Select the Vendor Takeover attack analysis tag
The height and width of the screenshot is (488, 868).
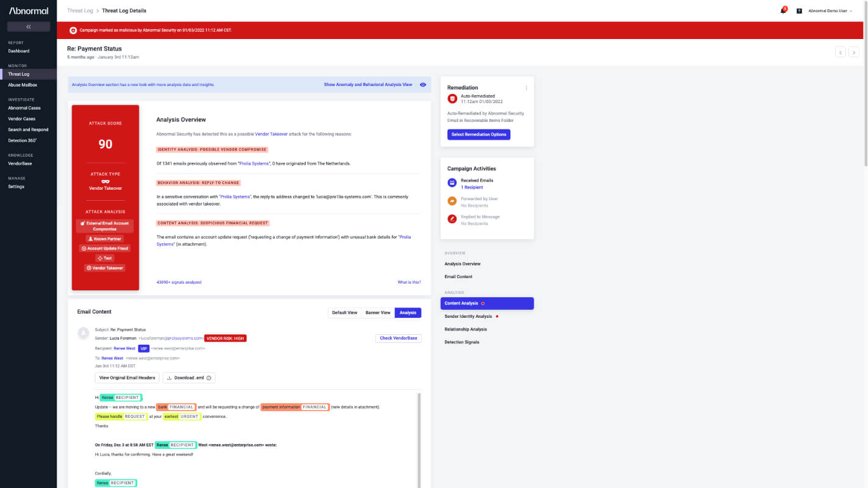[105, 268]
